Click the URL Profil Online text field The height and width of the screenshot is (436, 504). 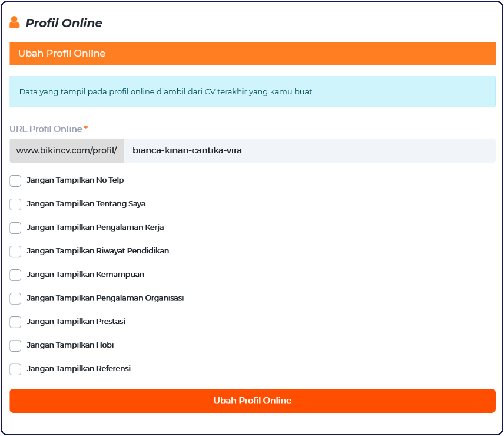pyautogui.click(x=309, y=151)
